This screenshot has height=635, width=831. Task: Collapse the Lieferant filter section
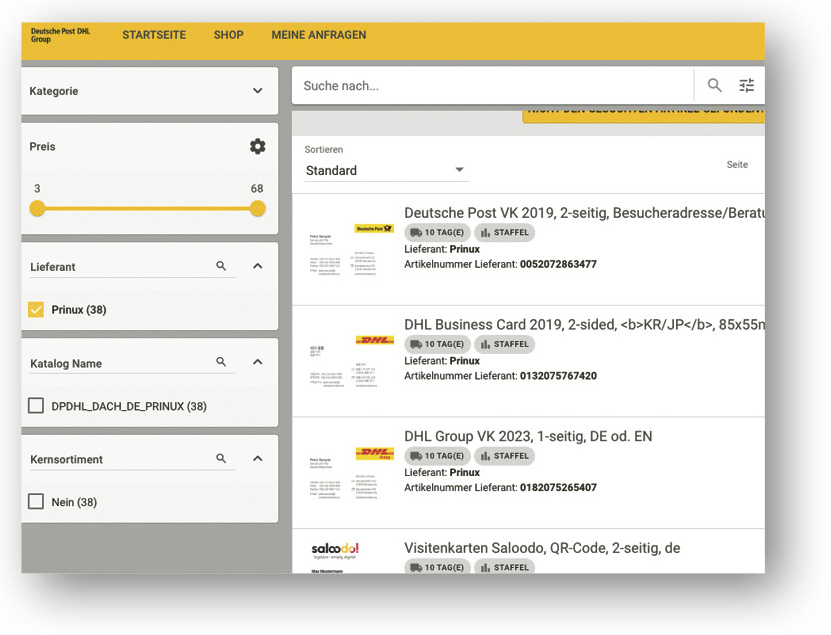pyautogui.click(x=257, y=267)
